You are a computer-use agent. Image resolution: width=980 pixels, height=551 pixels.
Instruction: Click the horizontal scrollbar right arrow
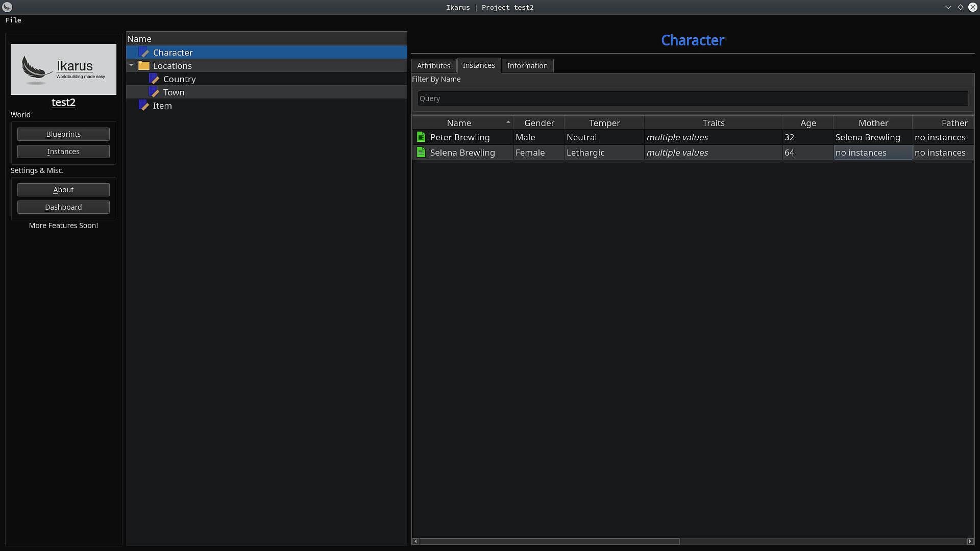tap(970, 541)
